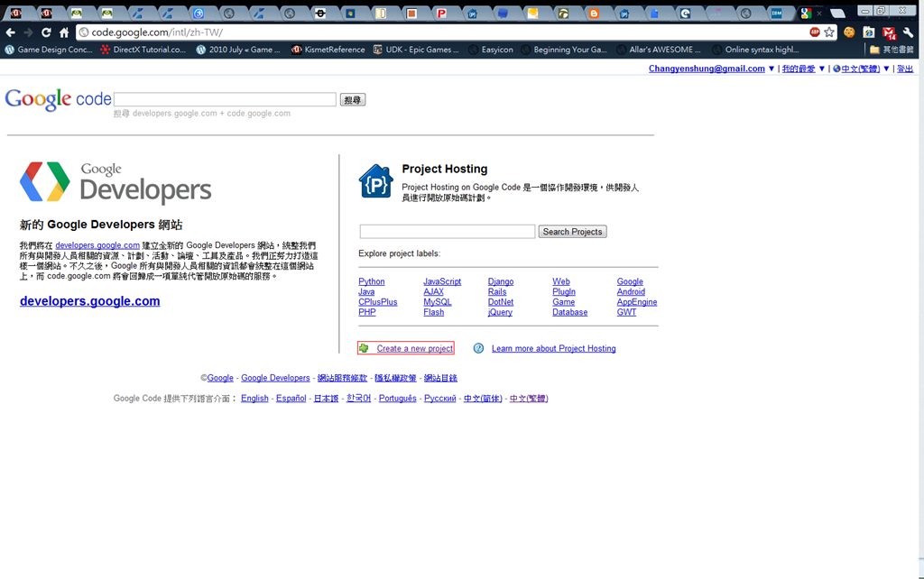Open the Android project label

[x=631, y=291]
